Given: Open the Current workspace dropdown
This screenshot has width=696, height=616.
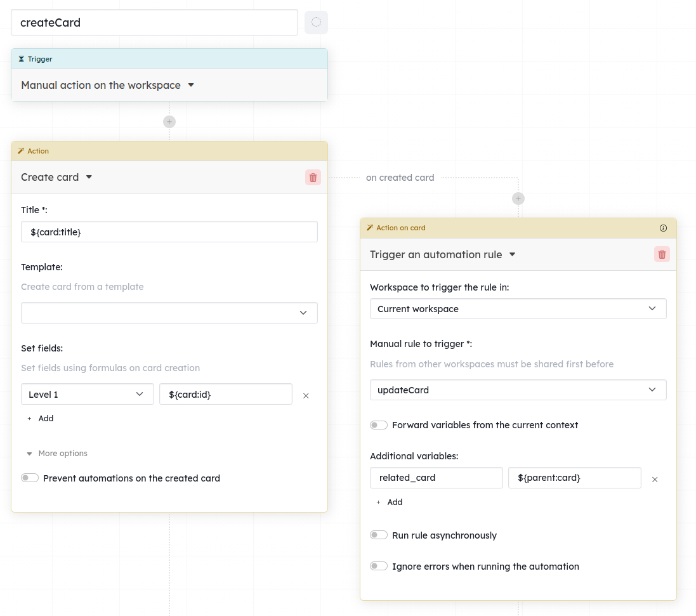Looking at the screenshot, I should pyautogui.click(x=518, y=309).
